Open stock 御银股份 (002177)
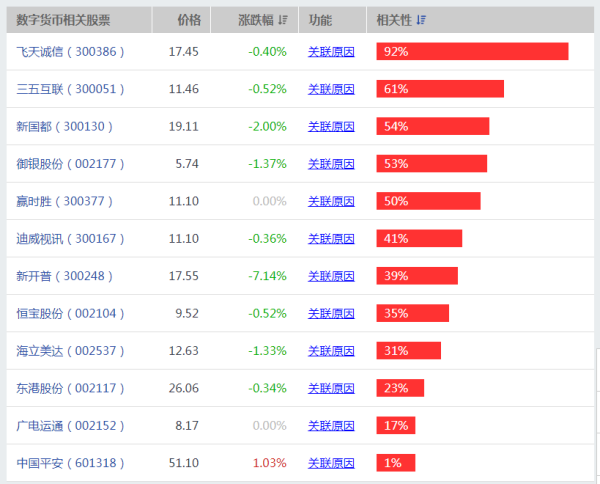The width and height of the screenshot is (600, 484). click(x=70, y=164)
